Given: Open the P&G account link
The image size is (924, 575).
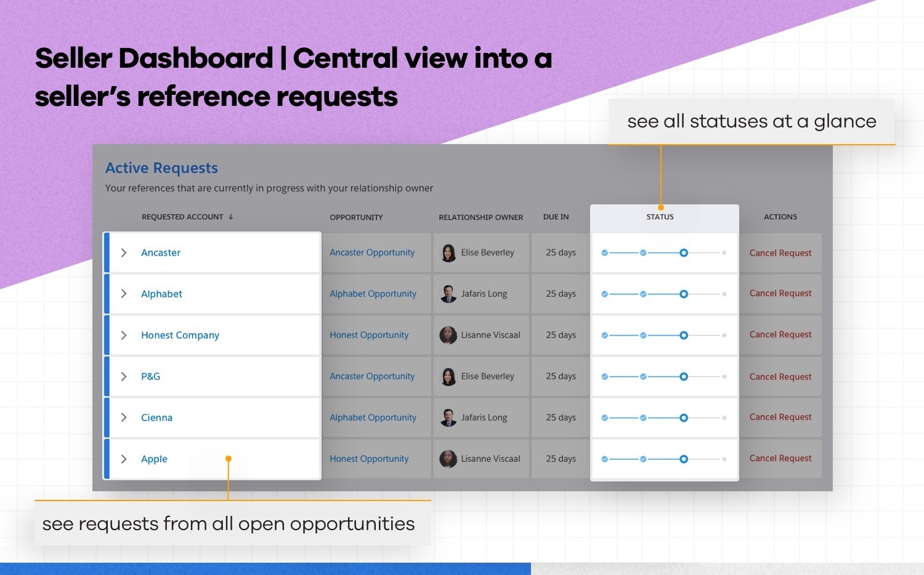Looking at the screenshot, I should (x=150, y=377).
